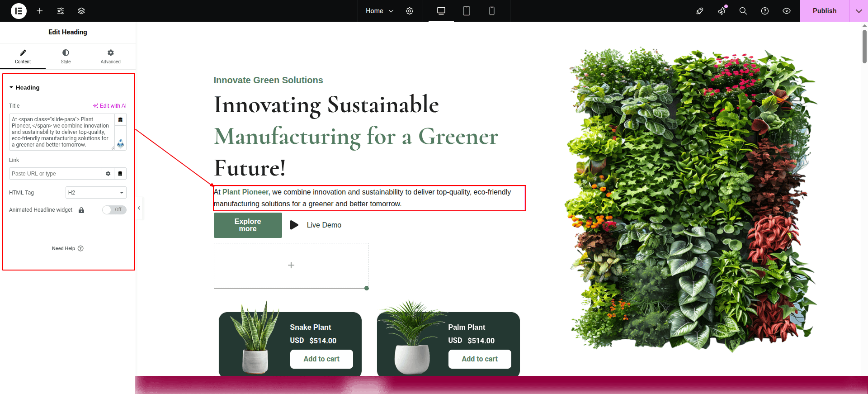Image resolution: width=868 pixels, height=394 pixels.
Task: Click the vertical garden image
Action: pos(691,199)
